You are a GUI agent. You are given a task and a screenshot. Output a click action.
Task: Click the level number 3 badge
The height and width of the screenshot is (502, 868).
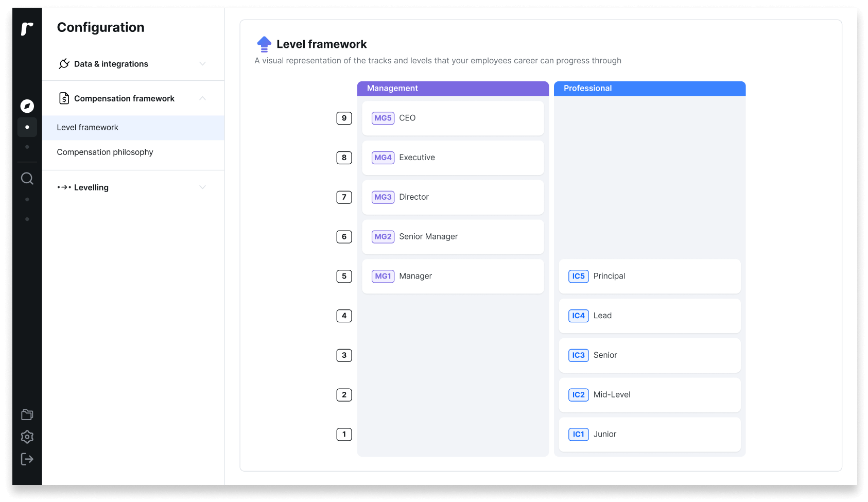tap(344, 355)
